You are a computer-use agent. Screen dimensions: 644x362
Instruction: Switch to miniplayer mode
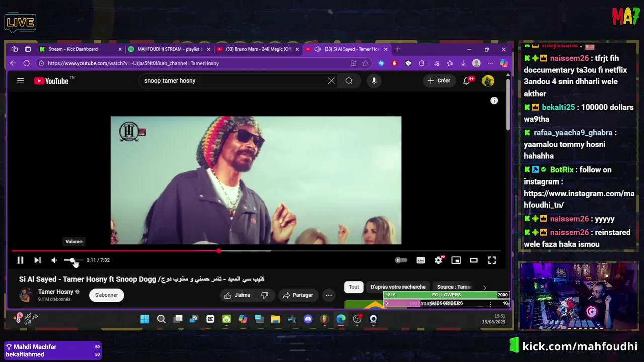coord(456,260)
